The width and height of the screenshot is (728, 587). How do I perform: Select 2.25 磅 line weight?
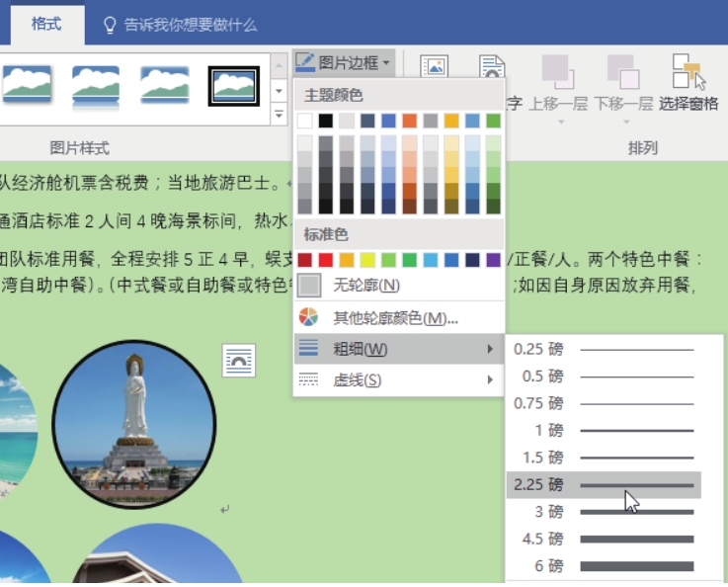pos(604,485)
